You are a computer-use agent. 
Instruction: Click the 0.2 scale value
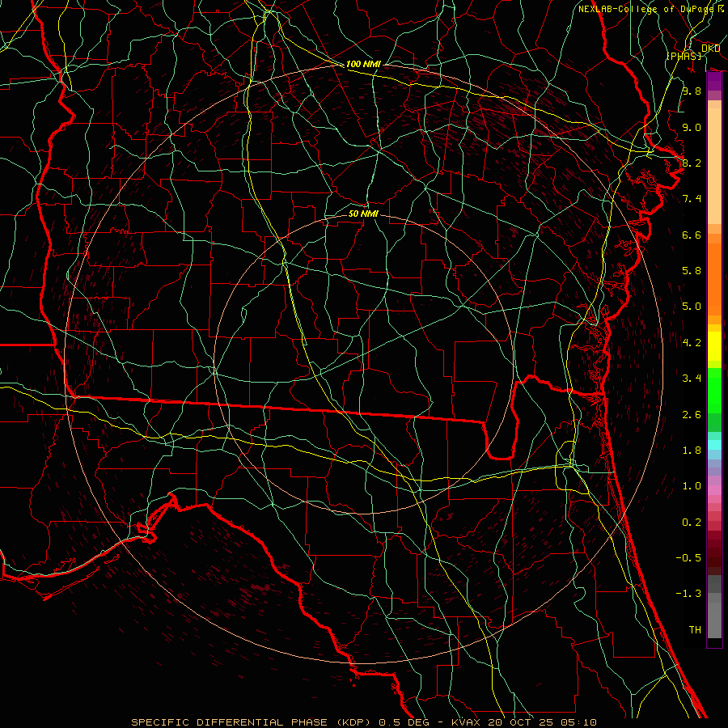pyautogui.click(x=692, y=523)
